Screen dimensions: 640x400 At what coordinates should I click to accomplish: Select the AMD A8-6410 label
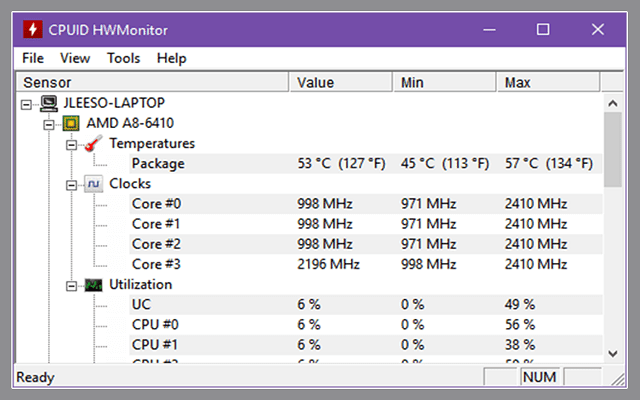click(x=130, y=123)
